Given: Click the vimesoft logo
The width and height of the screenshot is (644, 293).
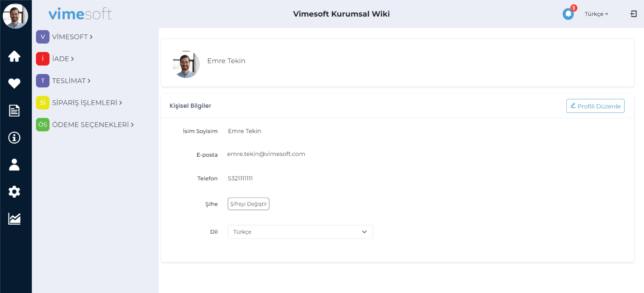Looking at the screenshot, I should (80, 14).
